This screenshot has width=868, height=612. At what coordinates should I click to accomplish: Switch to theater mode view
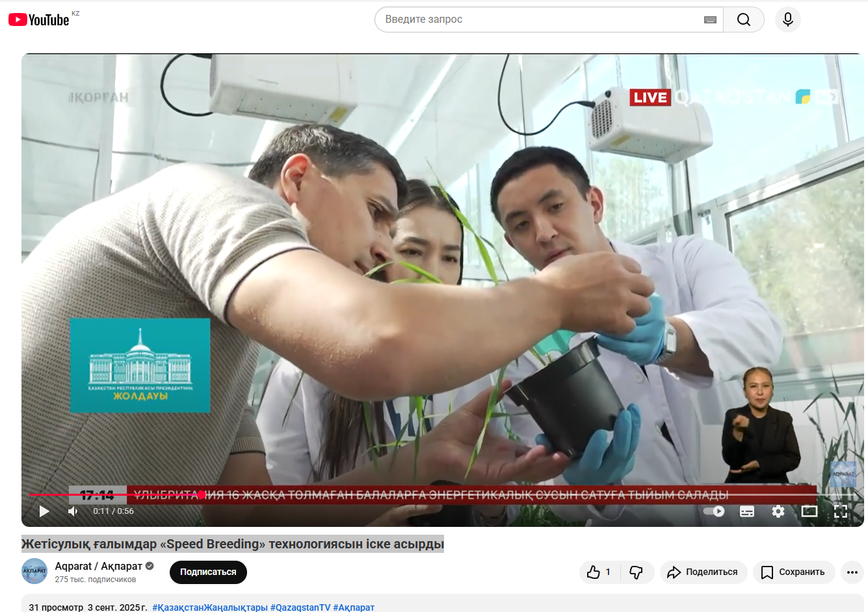809,511
